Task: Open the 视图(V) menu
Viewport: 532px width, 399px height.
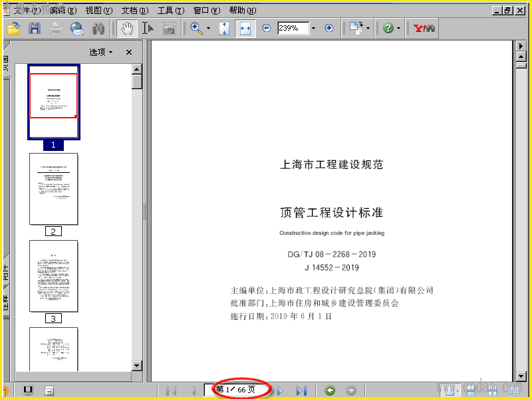Action: (x=98, y=11)
